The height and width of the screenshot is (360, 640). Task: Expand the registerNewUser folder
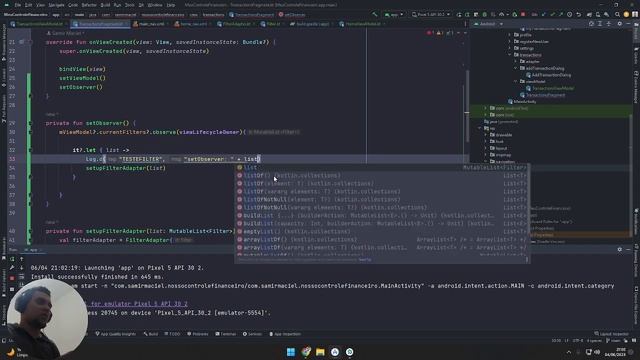click(510, 42)
